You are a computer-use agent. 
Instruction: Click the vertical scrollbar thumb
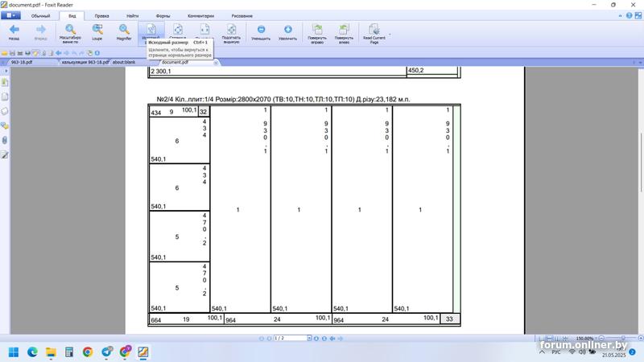click(x=640, y=162)
